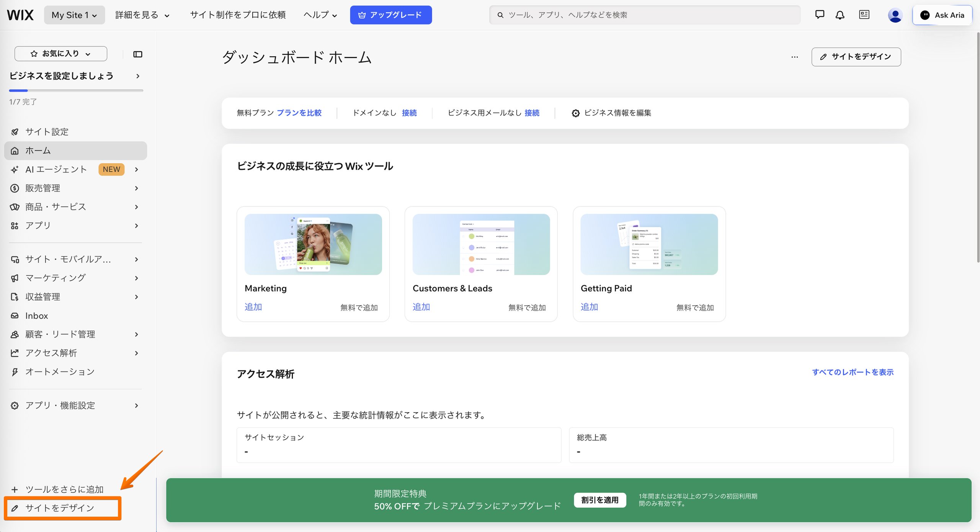Open the My Site 1 site dropdown
This screenshot has height=532, width=980.
(74, 15)
